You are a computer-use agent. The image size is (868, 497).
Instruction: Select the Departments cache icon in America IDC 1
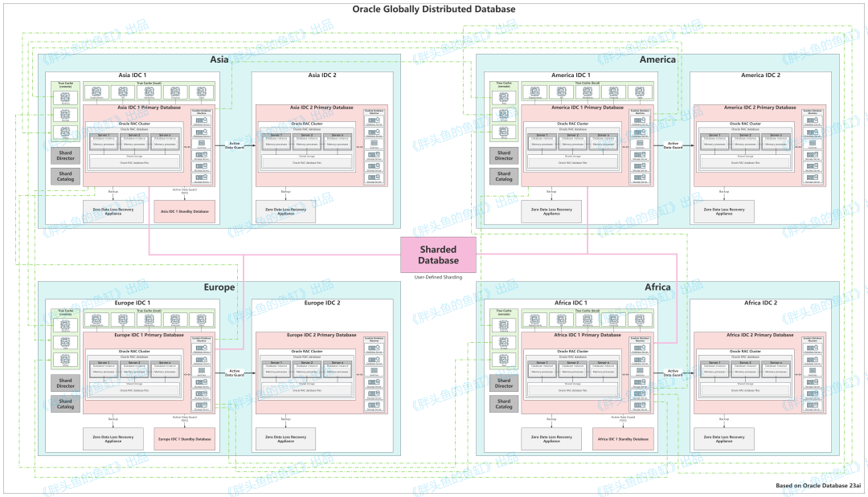point(534,92)
